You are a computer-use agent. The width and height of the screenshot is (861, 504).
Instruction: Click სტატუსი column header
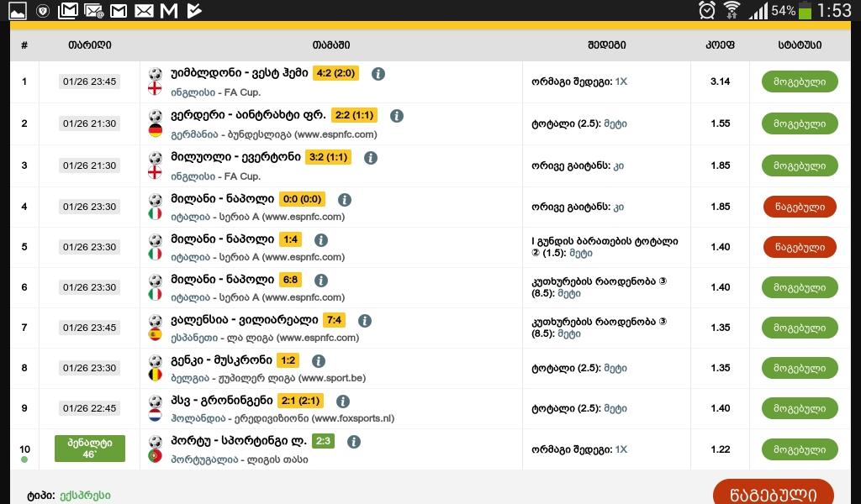[800, 45]
